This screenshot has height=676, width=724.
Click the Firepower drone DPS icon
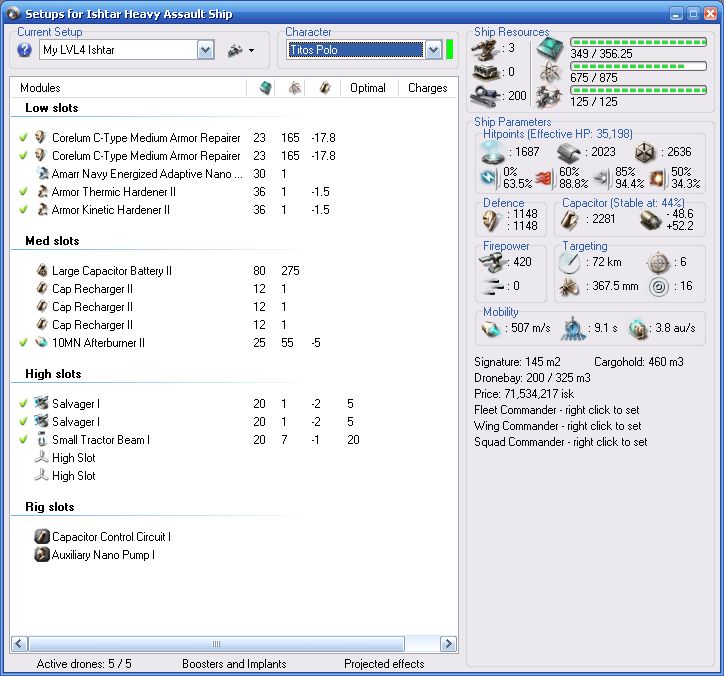click(493, 262)
